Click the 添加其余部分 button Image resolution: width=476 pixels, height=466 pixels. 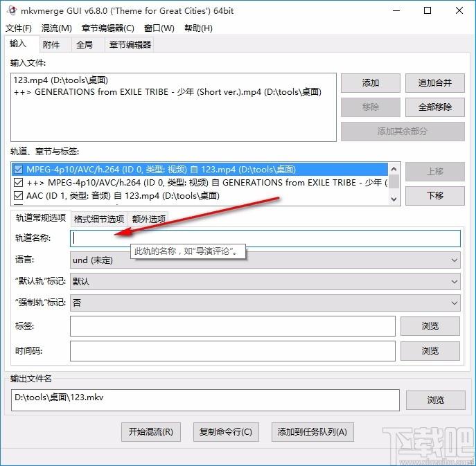coord(403,132)
